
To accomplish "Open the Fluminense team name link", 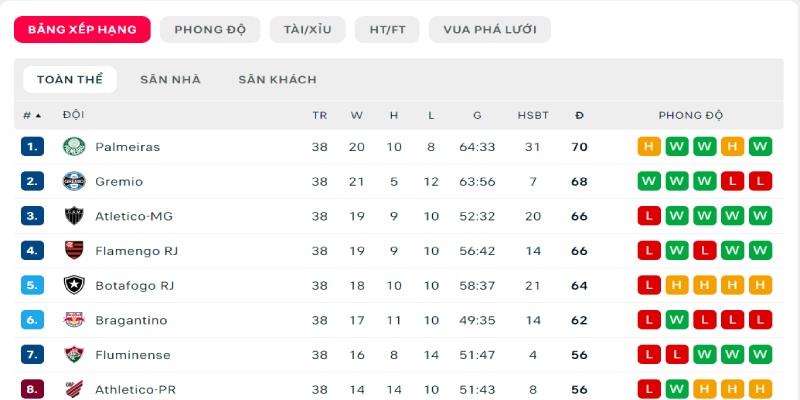I will pos(133,355).
